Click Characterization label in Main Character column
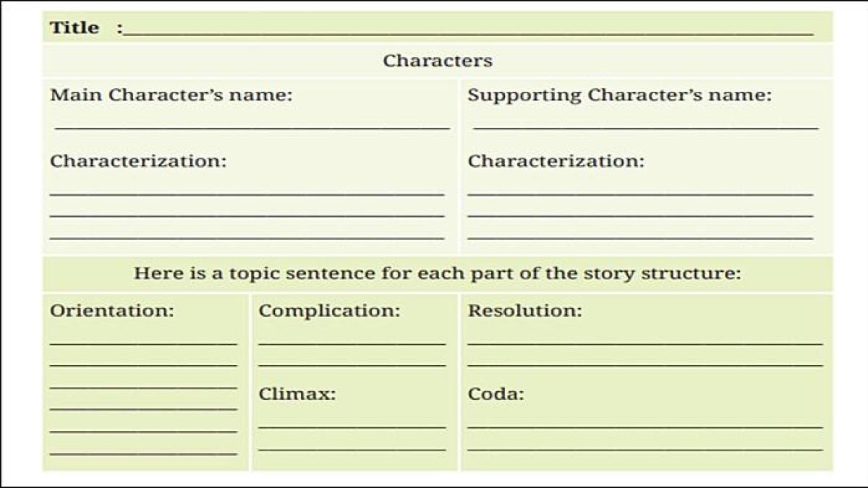Screen dimensions: 868x488 pyautogui.click(x=138, y=161)
